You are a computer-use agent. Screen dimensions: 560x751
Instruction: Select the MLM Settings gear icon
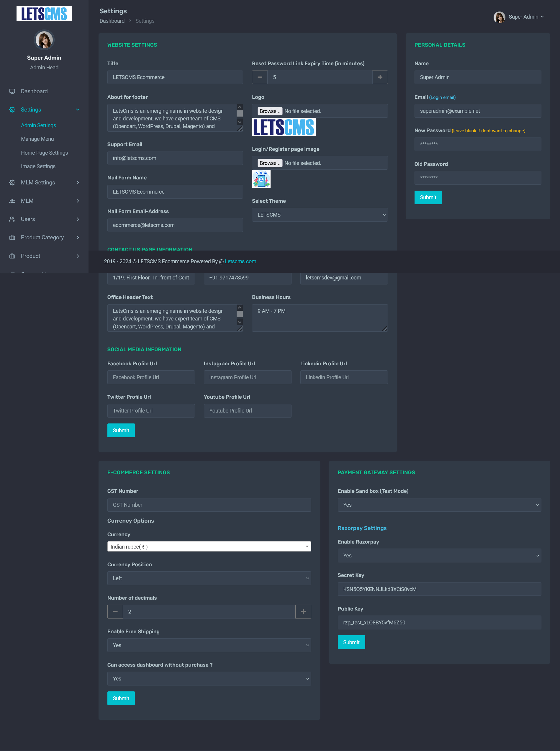pos(12,182)
